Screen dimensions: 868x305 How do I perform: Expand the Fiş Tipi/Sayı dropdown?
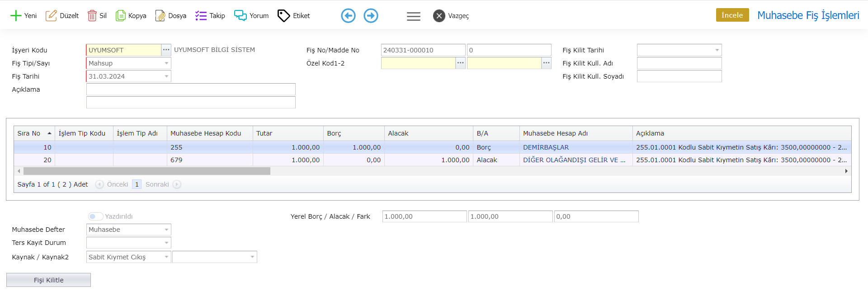pos(166,63)
